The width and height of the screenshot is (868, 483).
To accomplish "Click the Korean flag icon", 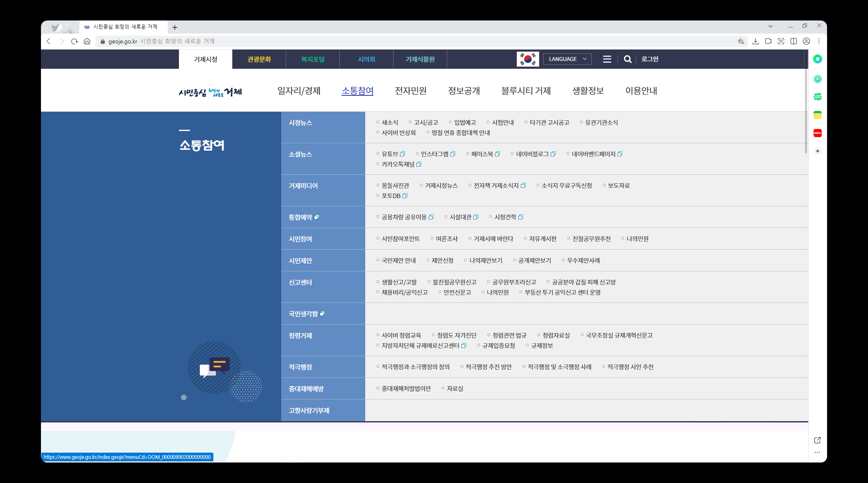I will 528,59.
